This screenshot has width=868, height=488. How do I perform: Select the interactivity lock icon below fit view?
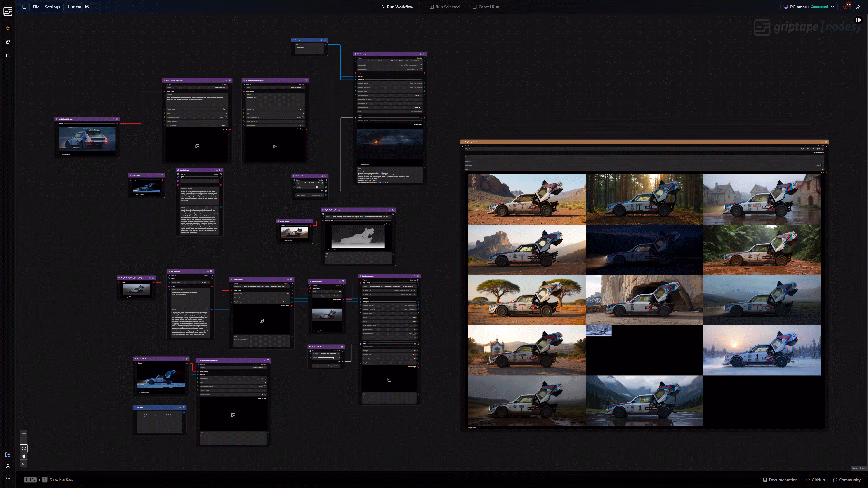24,456
